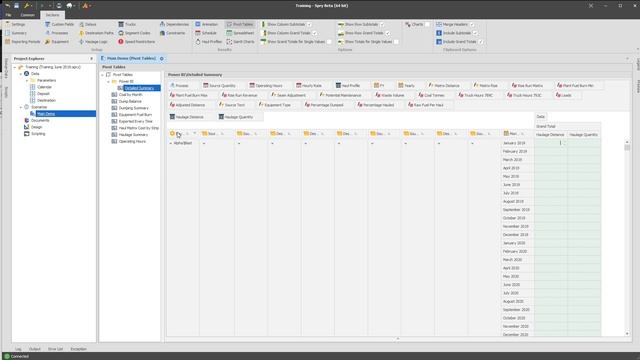
Task: Collapse the Alpha/Blast row
Action: point(171,143)
